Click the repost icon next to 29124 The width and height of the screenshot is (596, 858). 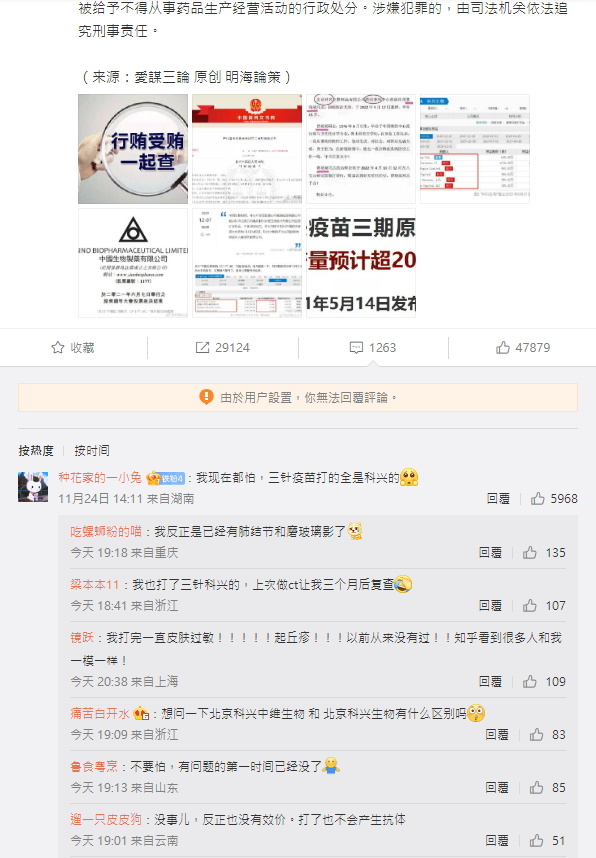[x=202, y=347]
